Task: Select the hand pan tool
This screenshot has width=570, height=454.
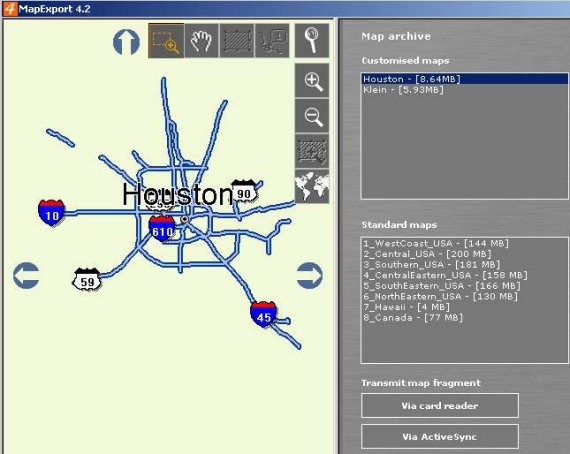Action: click(x=201, y=41)
